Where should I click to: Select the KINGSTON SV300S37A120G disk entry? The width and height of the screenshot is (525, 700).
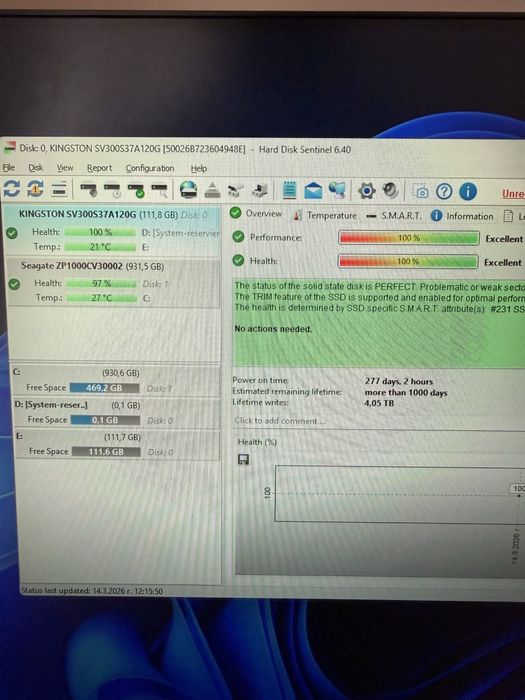click(x=112, y=230)
